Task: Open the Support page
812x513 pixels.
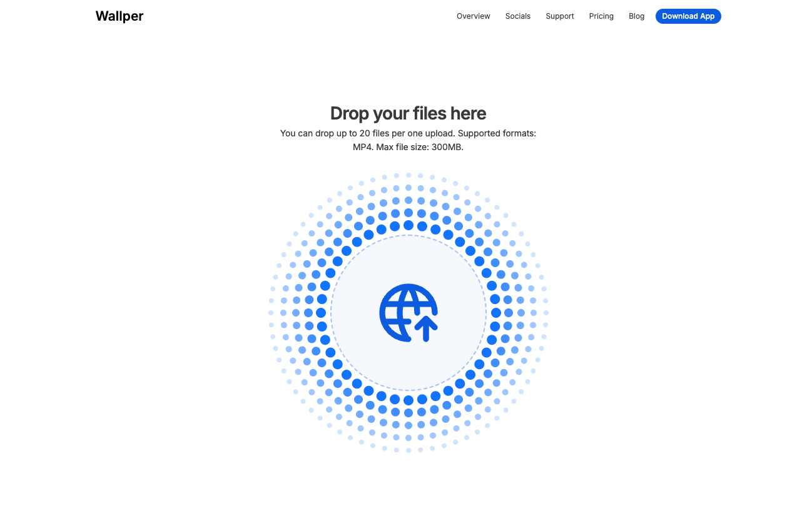Action: [x=559, y=16]
